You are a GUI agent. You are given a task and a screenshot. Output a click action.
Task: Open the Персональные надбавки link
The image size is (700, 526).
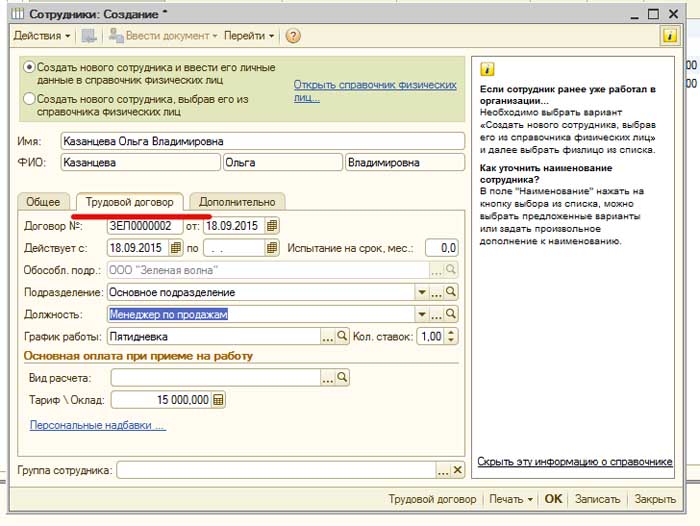pos(97,425)
